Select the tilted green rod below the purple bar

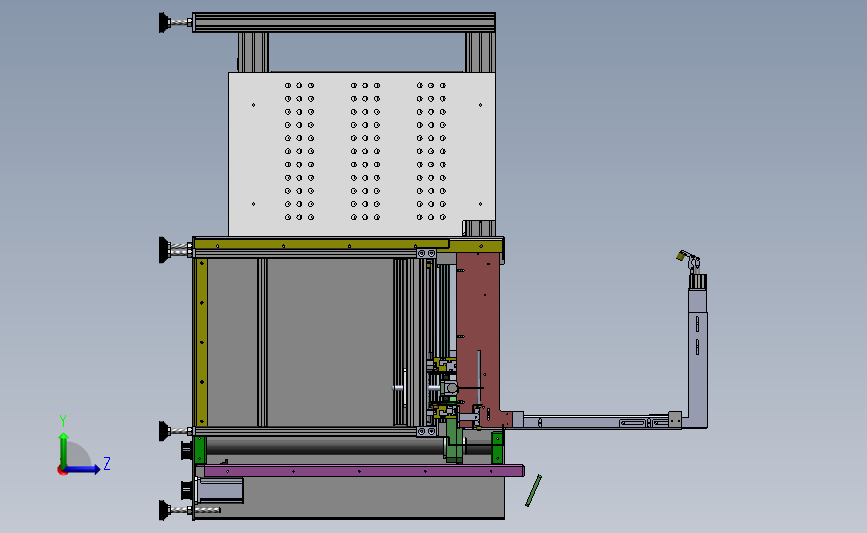point(533,490)
